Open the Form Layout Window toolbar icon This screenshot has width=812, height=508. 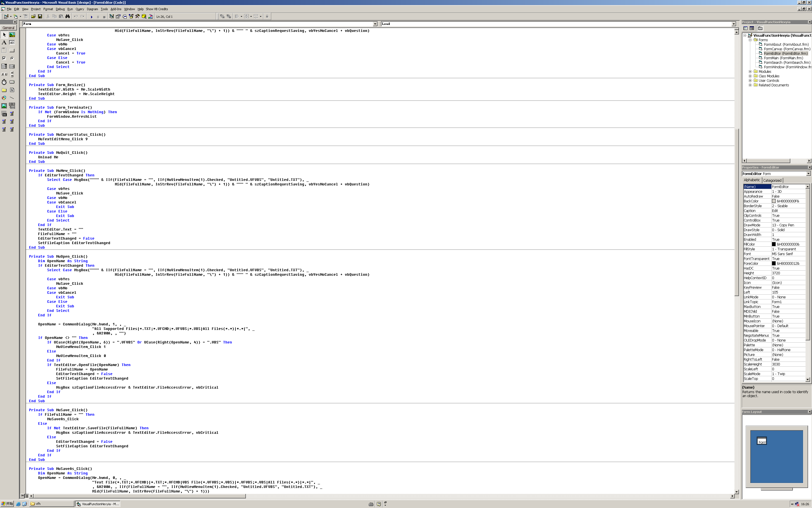click(125, 16)
